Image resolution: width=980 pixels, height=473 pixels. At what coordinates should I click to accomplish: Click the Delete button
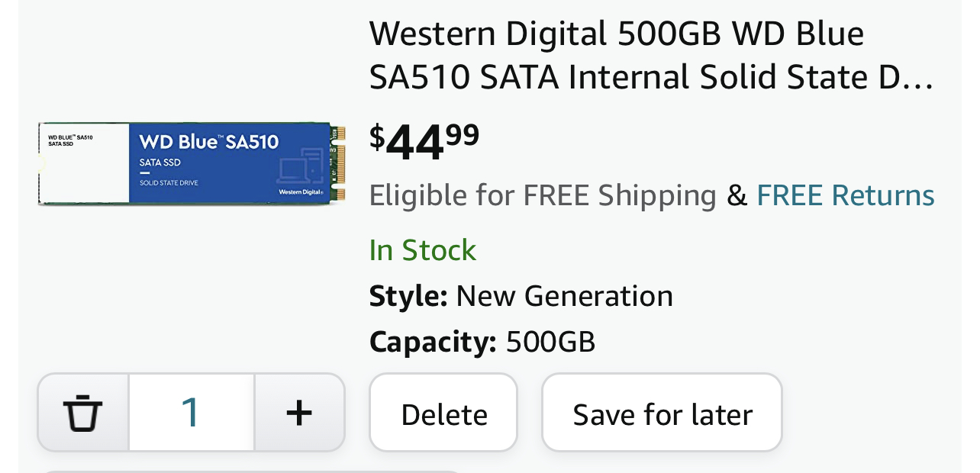click(443, 413)
